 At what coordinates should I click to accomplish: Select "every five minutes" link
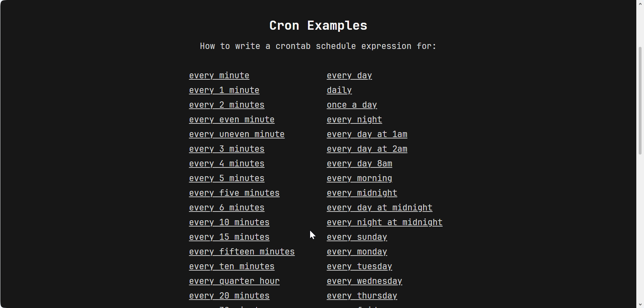tap(234, 193)
